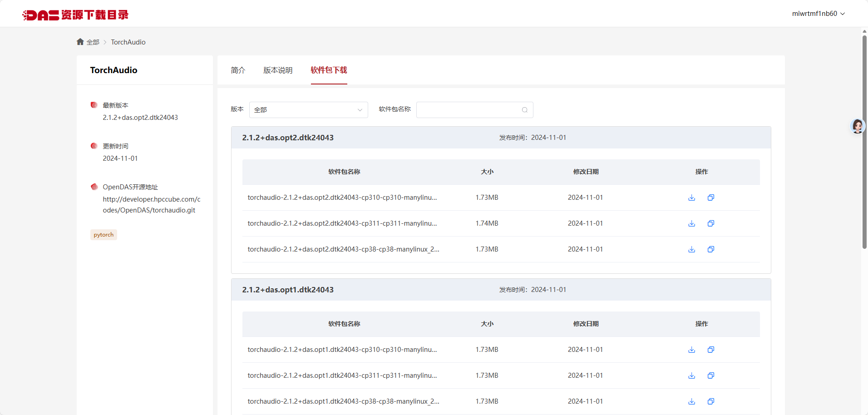Click the sidebar update date 2024-11-01
868x415 pixels.
pos(120,158)
